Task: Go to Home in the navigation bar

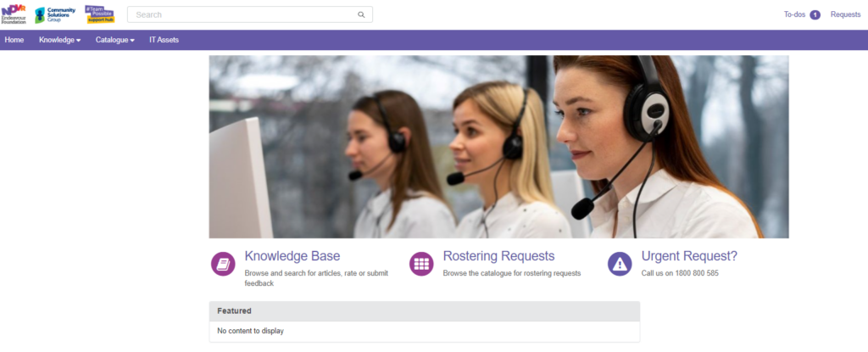Action: click(x=14, y=40)
